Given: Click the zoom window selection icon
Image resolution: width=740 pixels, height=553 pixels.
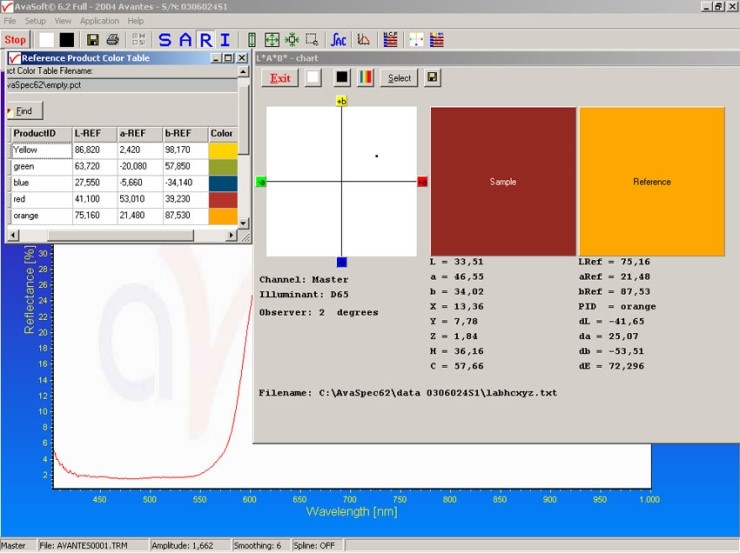Looking at the screenshot, I should [x=312, y=40].
